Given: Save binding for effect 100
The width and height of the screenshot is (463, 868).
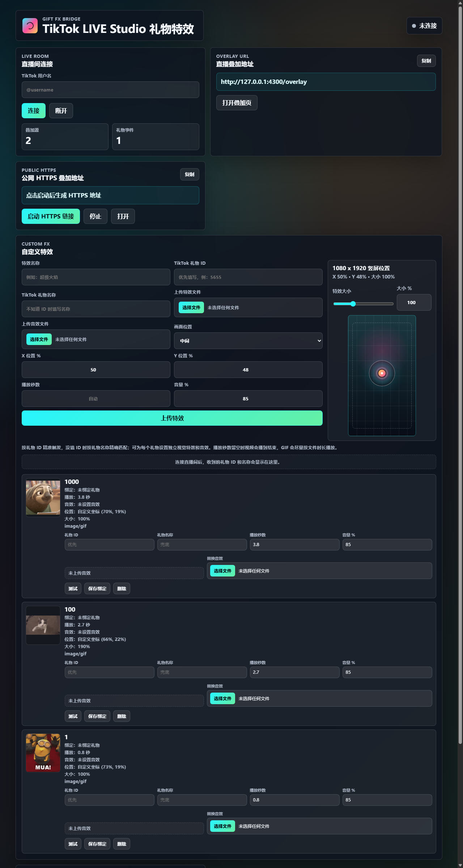Looking at the screenshot, I should pos(97,716).
